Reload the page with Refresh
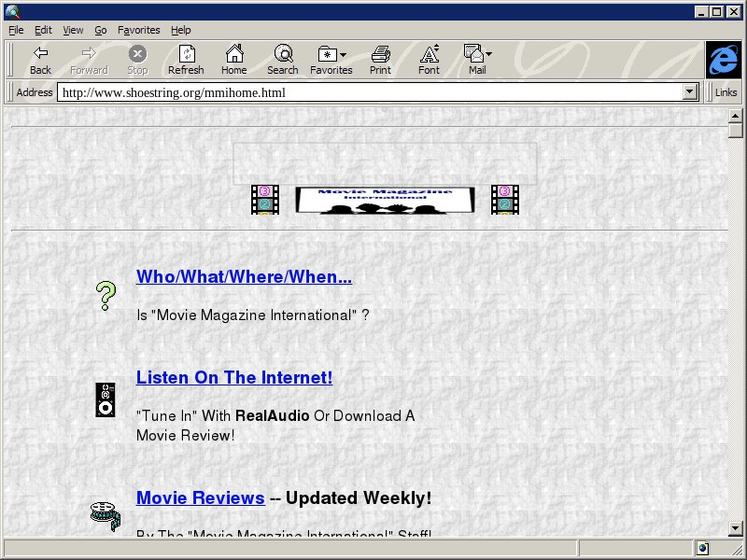Screen dimensions: 747x560 tap(186, 60)
